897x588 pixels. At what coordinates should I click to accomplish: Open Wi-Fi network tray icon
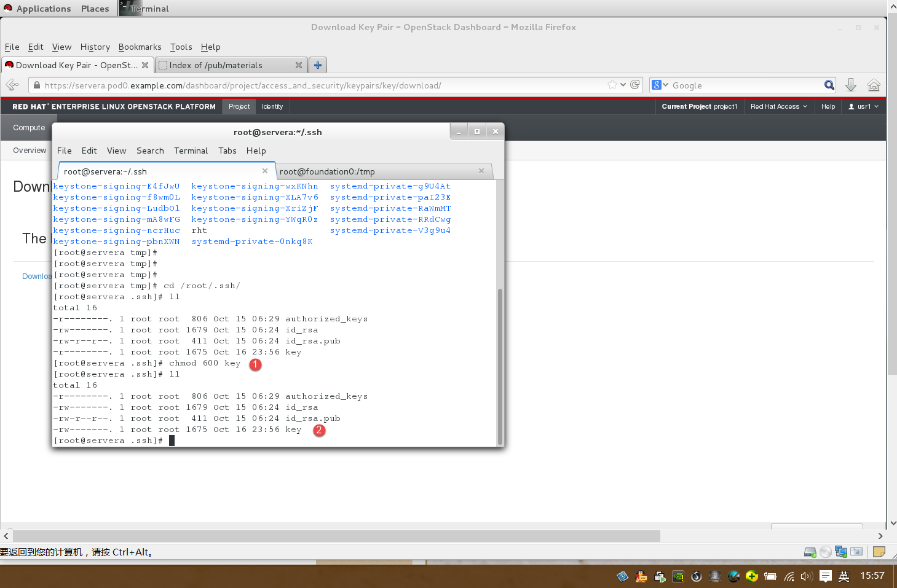pyautogui.click(x=789, y=576)
